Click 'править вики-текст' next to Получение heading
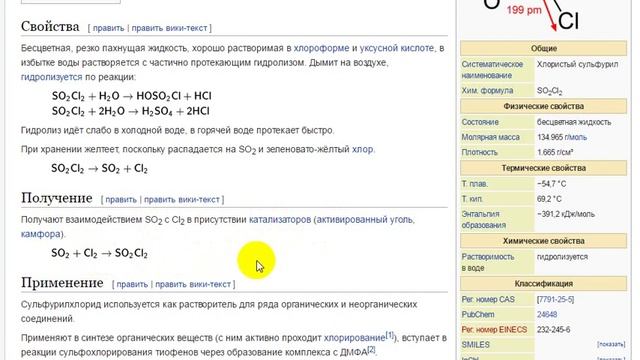Image resolution: width=640 pixels, height=360 pixels. tap(182, 200)
